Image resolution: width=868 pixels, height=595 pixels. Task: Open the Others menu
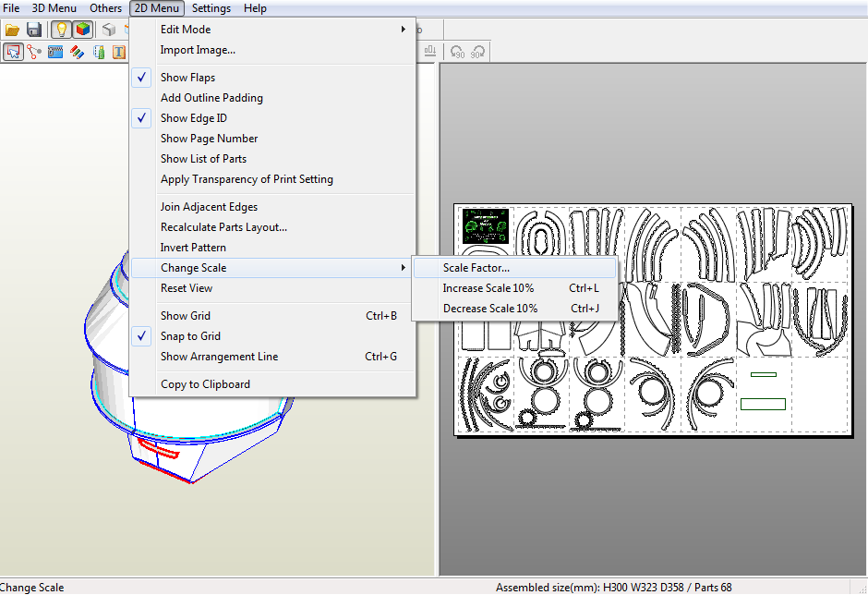105,8
